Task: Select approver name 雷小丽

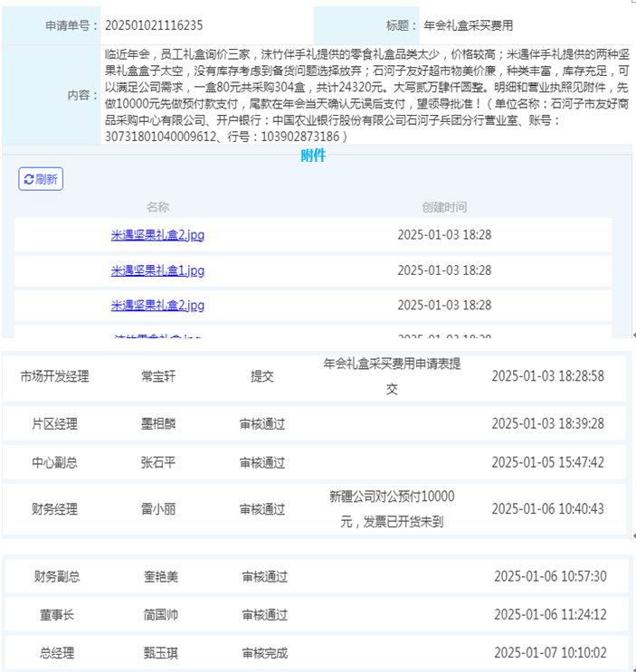Action: 158,509
